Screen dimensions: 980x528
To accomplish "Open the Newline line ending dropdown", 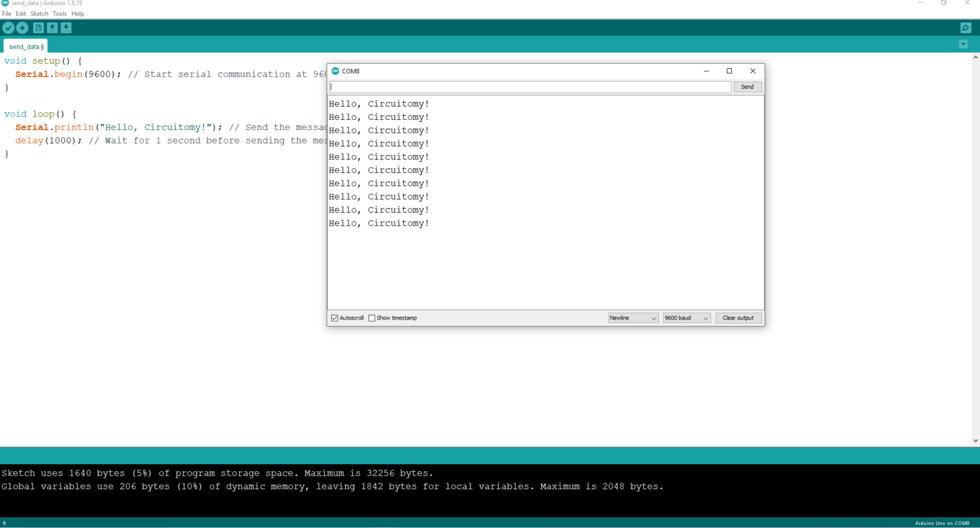I will pyautogui.click(x=633, y=318).
